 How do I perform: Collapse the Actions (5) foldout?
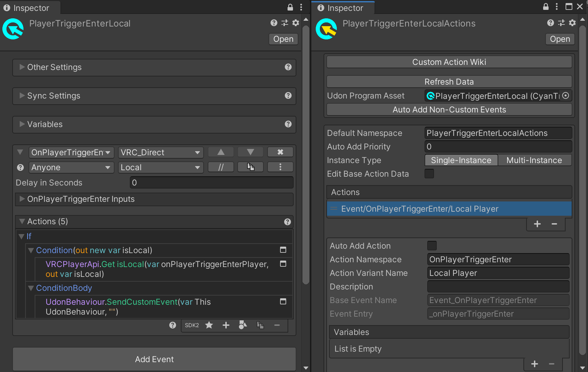pyautogui.click(x=22, y=222)
